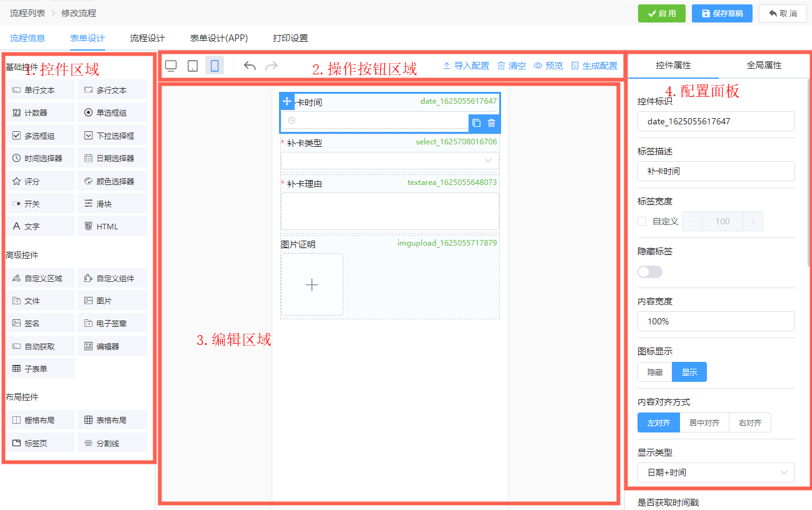Click the 取消 button
Viewport: 812px width, 510px height.
pyautogui.click(x=783, y=13)
